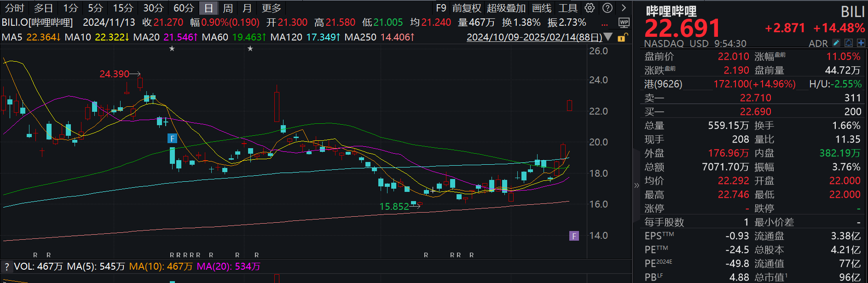Open the date range dropdown triangle
Screen dimensions: 868x283
coord(608,37)
